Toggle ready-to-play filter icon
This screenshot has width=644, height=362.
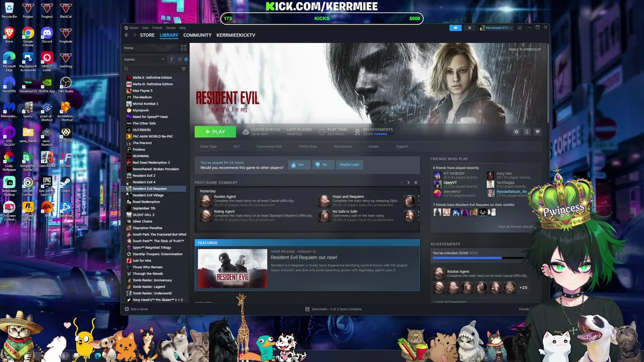186,59
